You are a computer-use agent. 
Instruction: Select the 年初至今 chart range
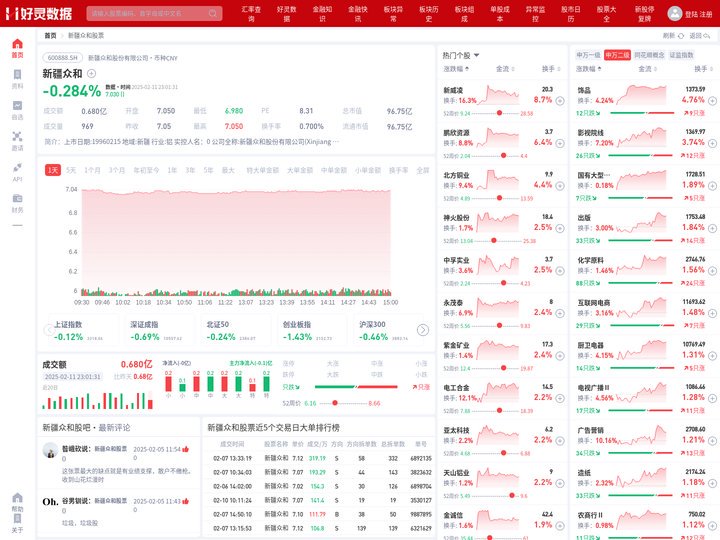coord(146,170)
